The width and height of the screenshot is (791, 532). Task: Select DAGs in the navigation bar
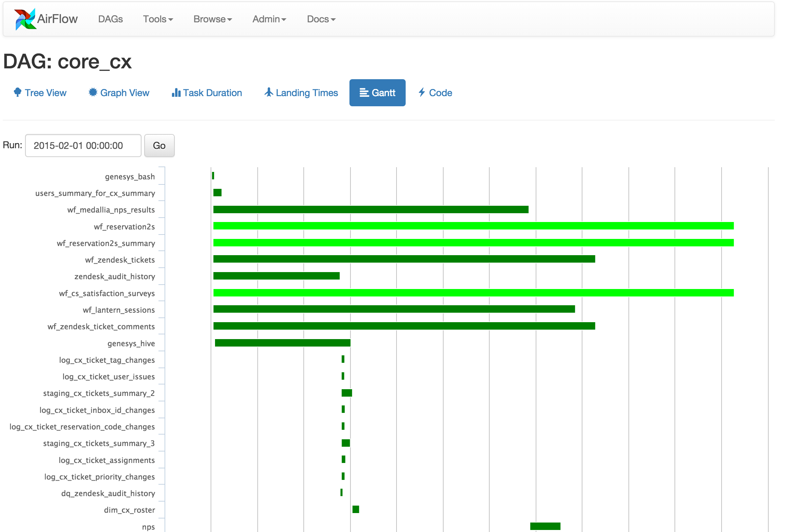[110, 19]
